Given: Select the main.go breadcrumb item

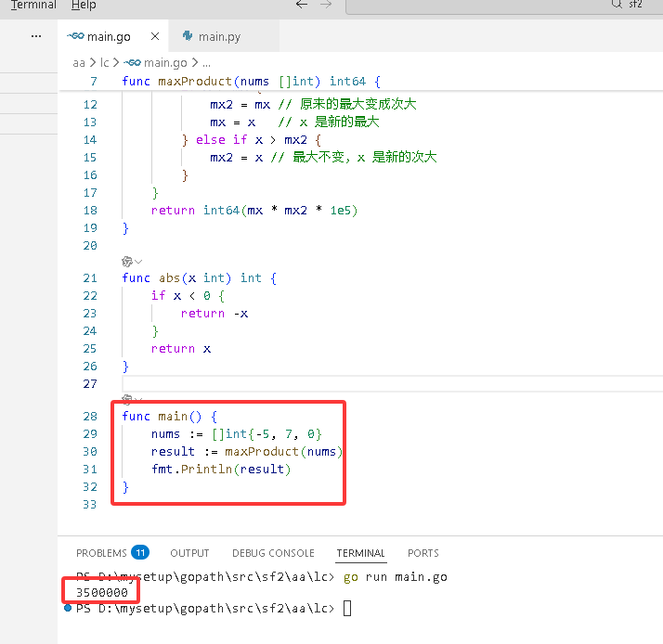Looking at the screenshot, I should click(165, 63).
